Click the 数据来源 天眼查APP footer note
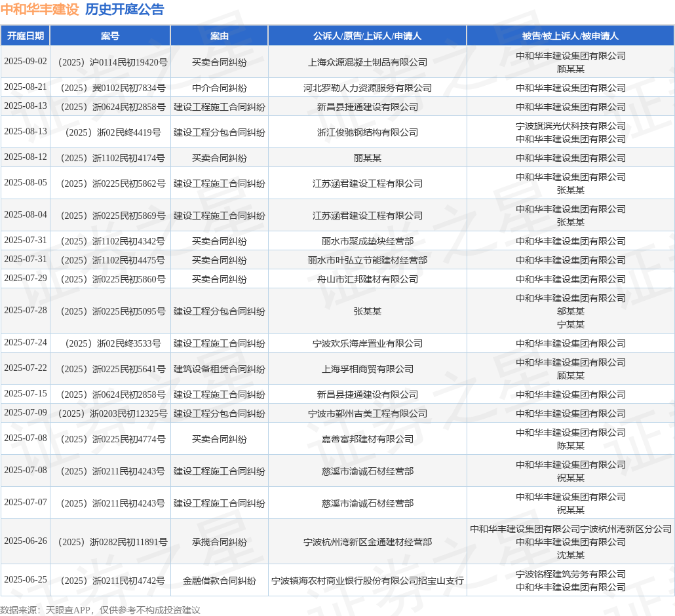Screen dimensions: 675x616 point(100,610)
